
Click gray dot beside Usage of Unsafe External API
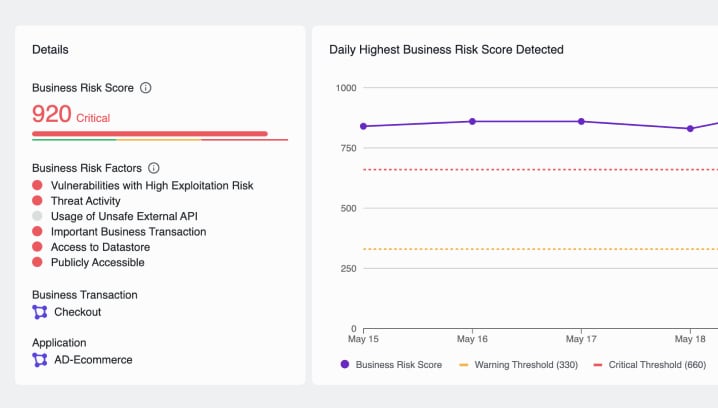[37, 216]
